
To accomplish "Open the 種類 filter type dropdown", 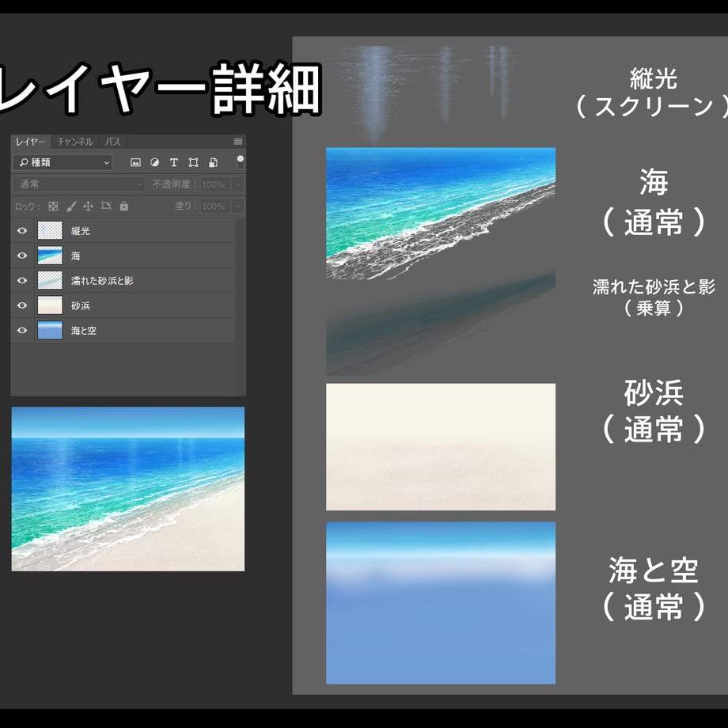I will (63, 162).
